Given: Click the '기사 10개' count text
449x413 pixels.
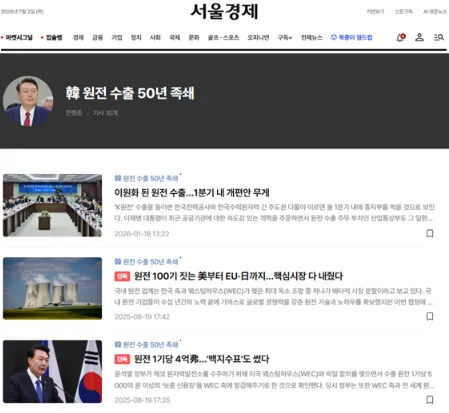Looking at the screenshot, I should 105,113.
